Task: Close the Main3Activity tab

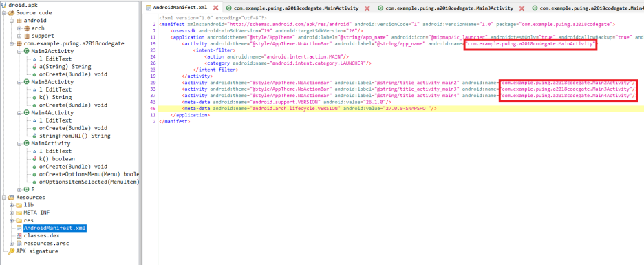Action: tap(522, 8)
